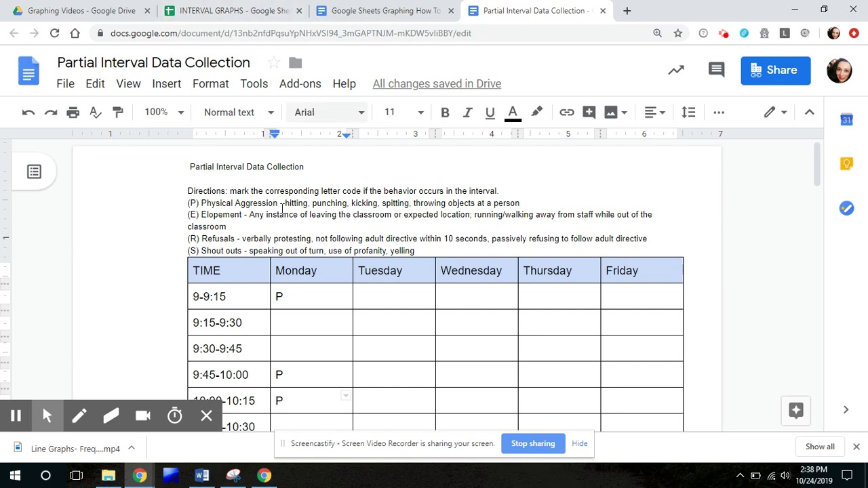
Task: Click Show all downloads
Action: [x=820, y=447]
